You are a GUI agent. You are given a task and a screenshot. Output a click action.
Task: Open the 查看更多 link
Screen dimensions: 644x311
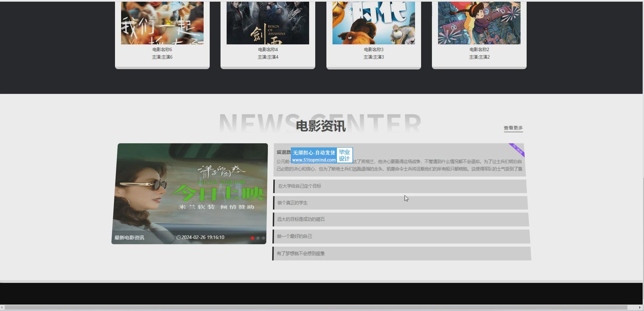point(513,128)
